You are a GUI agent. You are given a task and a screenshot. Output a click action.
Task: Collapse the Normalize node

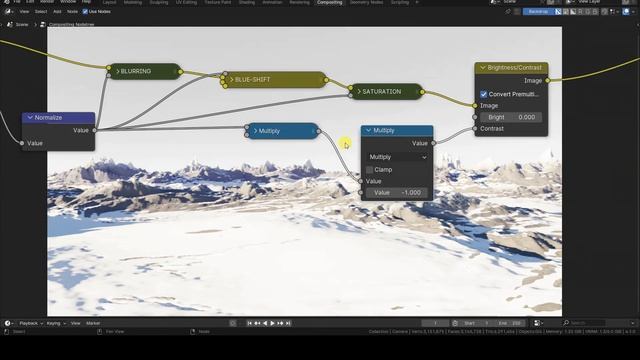(x=30, y=118)
